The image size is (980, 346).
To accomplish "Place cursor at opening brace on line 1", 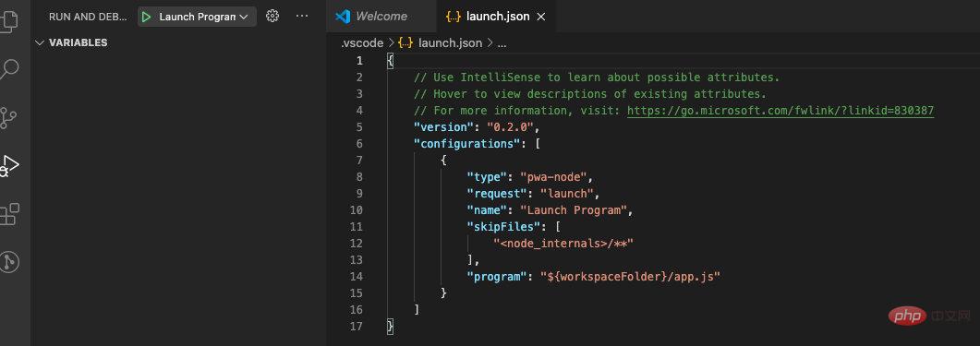I will (x=390, y=61).
